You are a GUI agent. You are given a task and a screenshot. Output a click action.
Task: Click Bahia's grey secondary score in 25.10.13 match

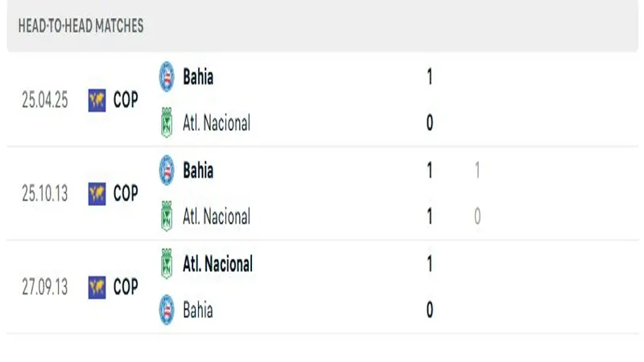click(x=477, y=171)
